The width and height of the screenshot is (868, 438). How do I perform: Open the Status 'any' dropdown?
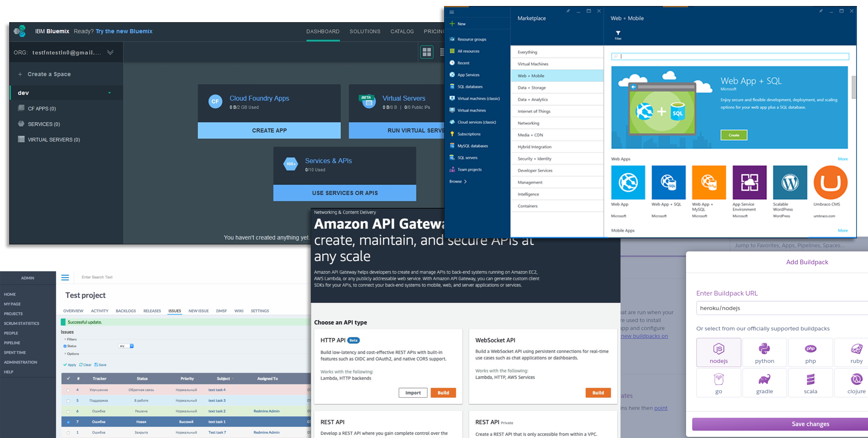click(126, 346)
